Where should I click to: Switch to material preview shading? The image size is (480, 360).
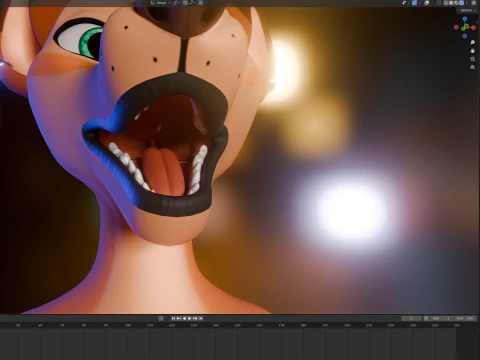456,3
